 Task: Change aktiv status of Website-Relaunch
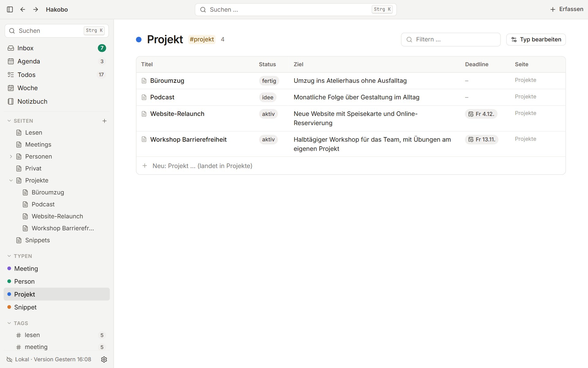coord(268,114)
